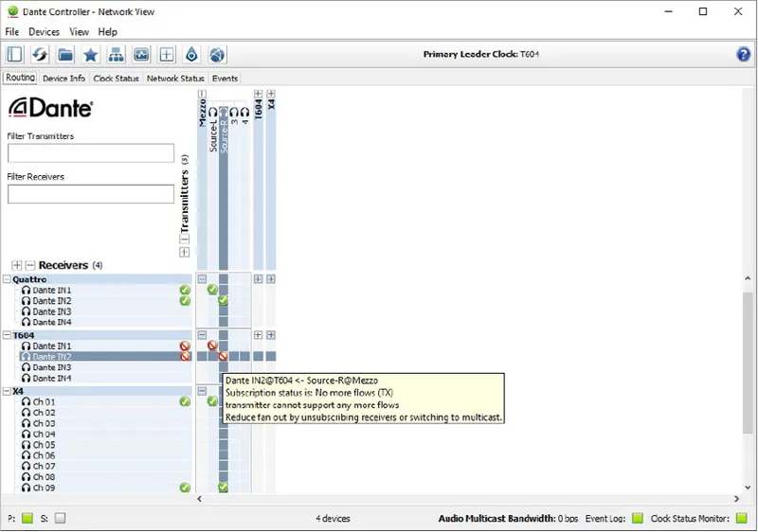Open help via the question mark icon
Image resolution: width=758 pixels, height=532 pixels.
[744, 54]
